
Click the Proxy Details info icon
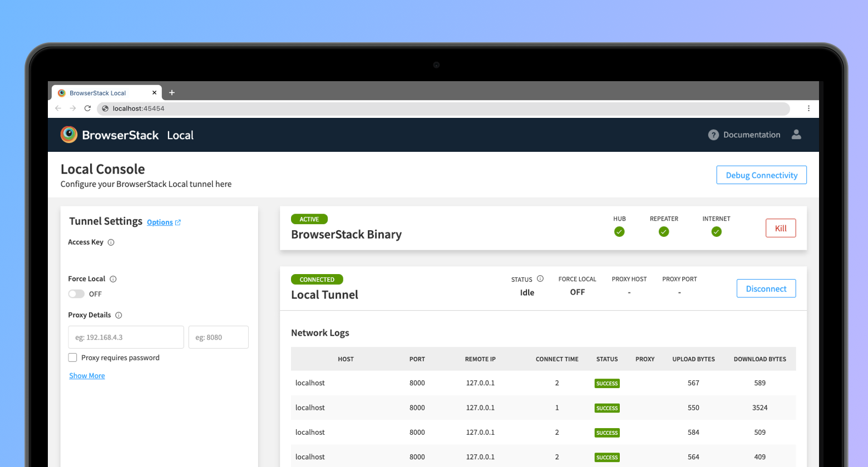pos(119,315)
